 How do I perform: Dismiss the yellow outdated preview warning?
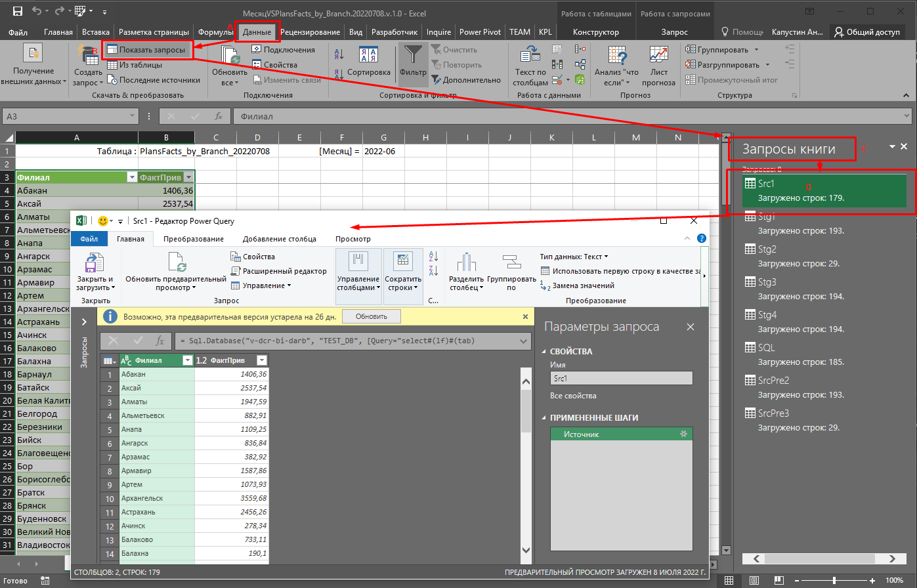click(525, 316)
